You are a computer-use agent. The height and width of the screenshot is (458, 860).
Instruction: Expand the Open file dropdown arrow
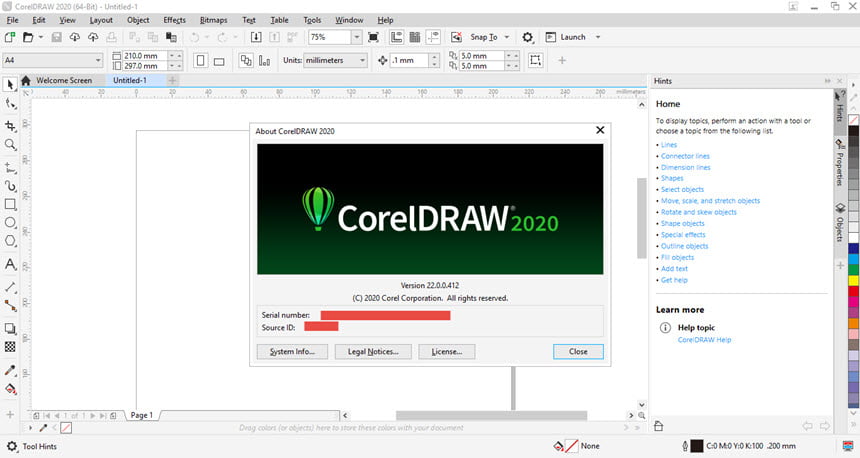41,37
